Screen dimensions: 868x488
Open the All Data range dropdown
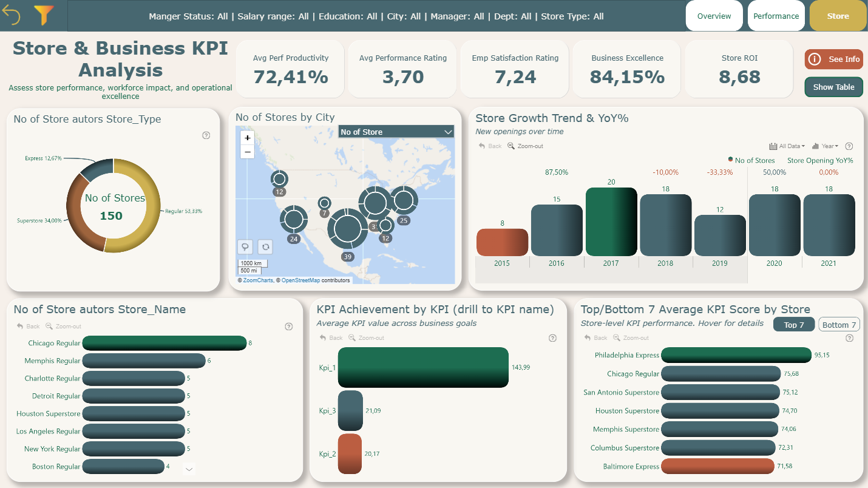[x=787, y=146]
